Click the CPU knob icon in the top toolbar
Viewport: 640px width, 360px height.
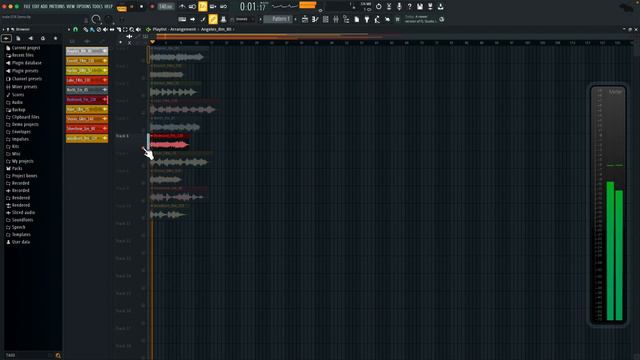coord(378,7)
